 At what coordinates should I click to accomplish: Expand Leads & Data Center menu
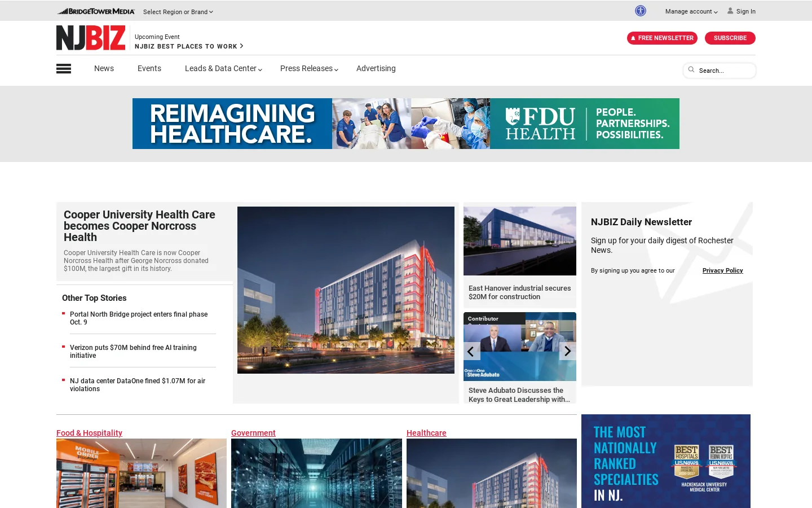(x=223, y=68)
